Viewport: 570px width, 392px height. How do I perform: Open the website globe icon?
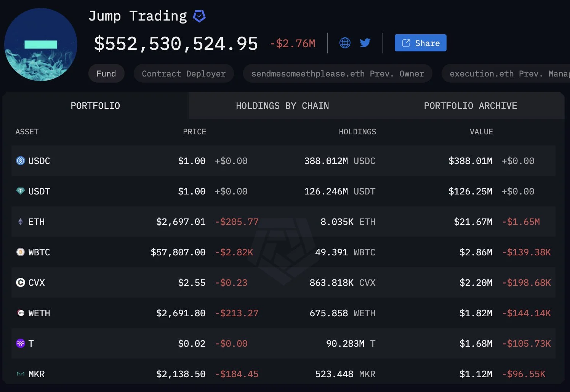click(x=345, y=43)
